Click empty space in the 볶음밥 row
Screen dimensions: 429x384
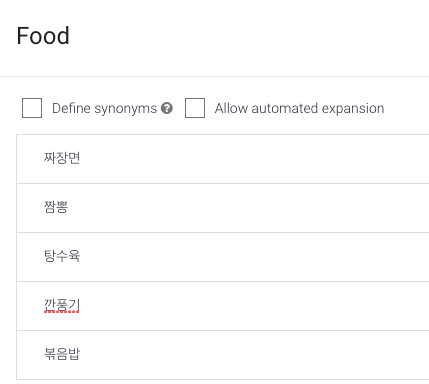[x=253, y=355]
